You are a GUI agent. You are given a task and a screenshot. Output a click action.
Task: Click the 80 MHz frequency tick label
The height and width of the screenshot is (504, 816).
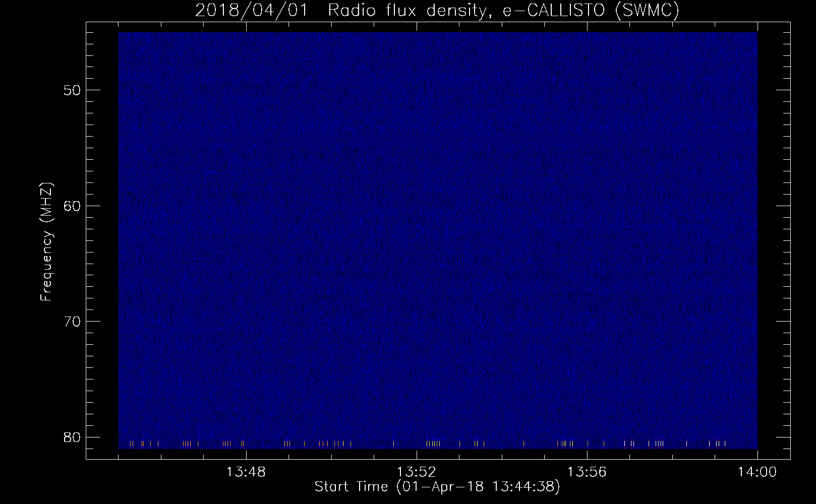(x=72, y=437)
